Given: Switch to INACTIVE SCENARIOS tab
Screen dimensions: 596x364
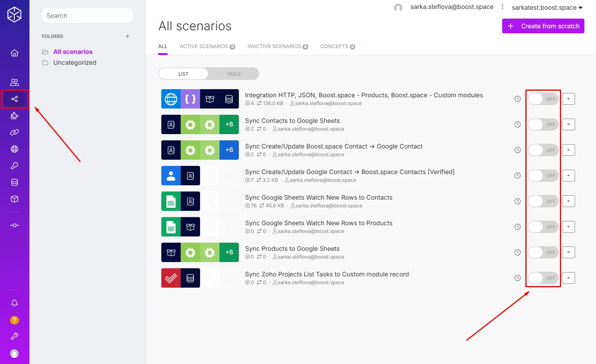Looking at the screenshot, I should tap(278, 47).
